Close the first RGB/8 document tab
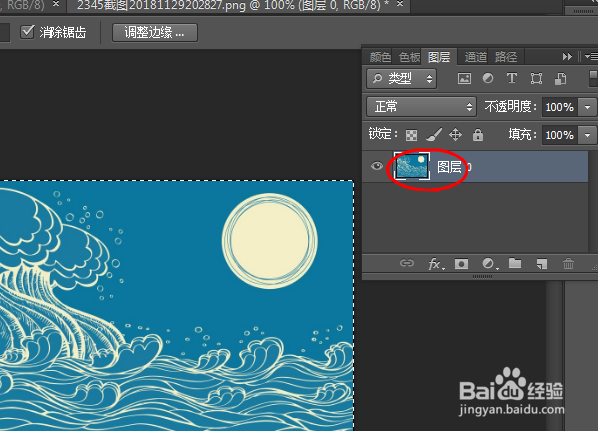Viewport: 598px width, 431px height. pyautogui.click(x=56, y=5)
